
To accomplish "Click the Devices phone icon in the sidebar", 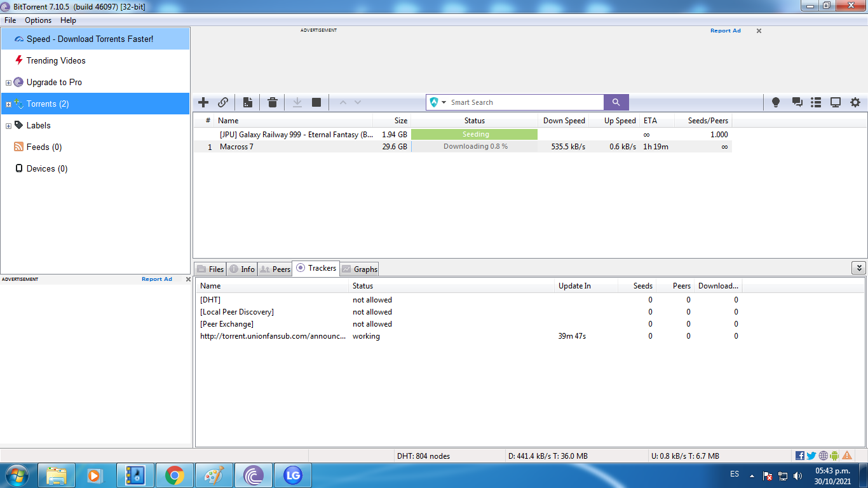I will coord(19,168).
